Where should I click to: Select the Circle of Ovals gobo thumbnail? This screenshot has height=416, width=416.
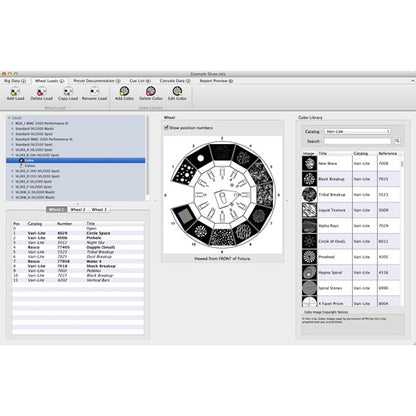tap(309, 241)
